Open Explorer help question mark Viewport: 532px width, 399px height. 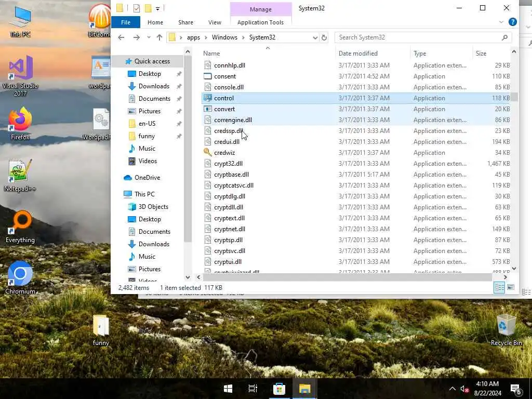[x=513, y=22]
